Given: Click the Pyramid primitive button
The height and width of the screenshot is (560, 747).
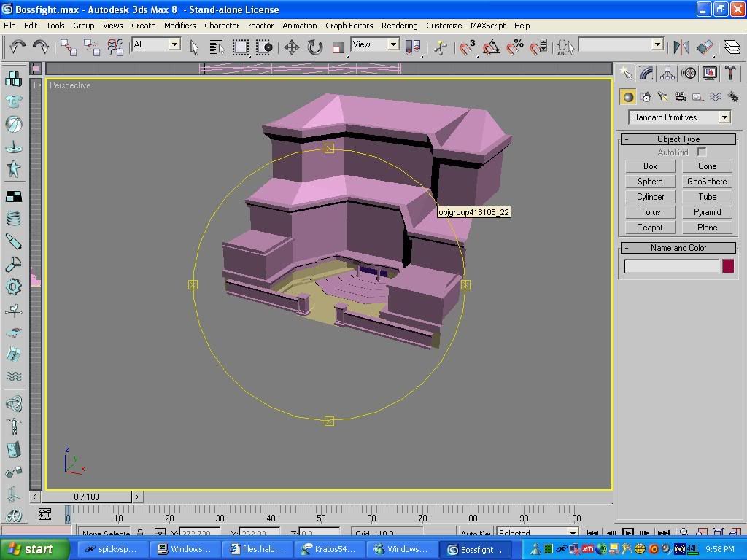Looking at the screenshot, I should [x=707, y=212].
